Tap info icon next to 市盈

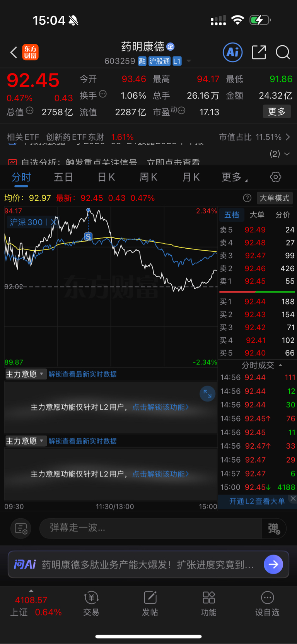pos(181,111)
